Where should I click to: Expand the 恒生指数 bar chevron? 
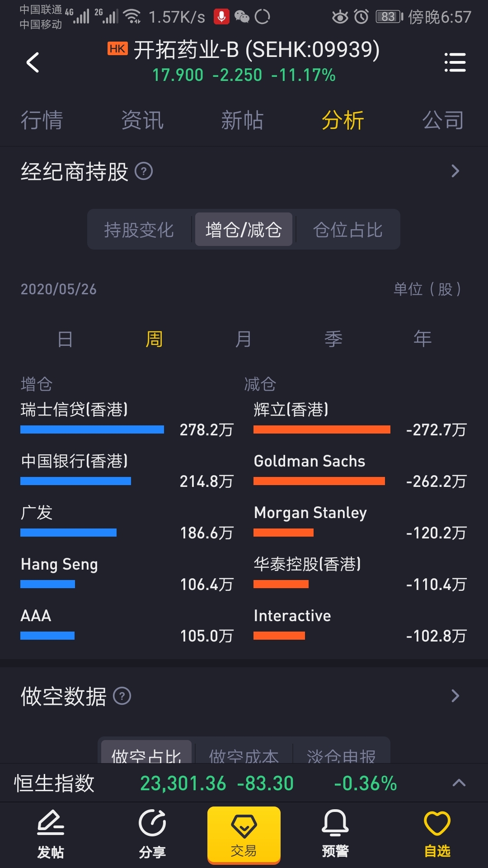(x=459, y=783)
